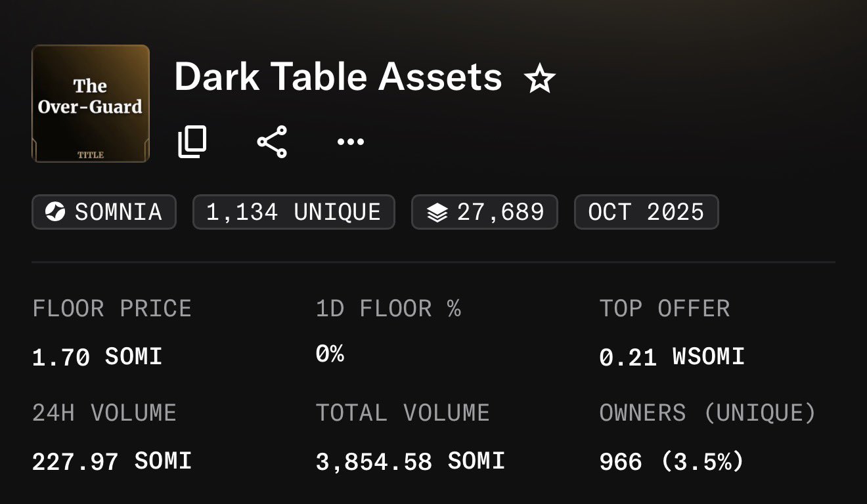
Task: Open the three-dot more options menu
Action: click(x=350, y=142)
